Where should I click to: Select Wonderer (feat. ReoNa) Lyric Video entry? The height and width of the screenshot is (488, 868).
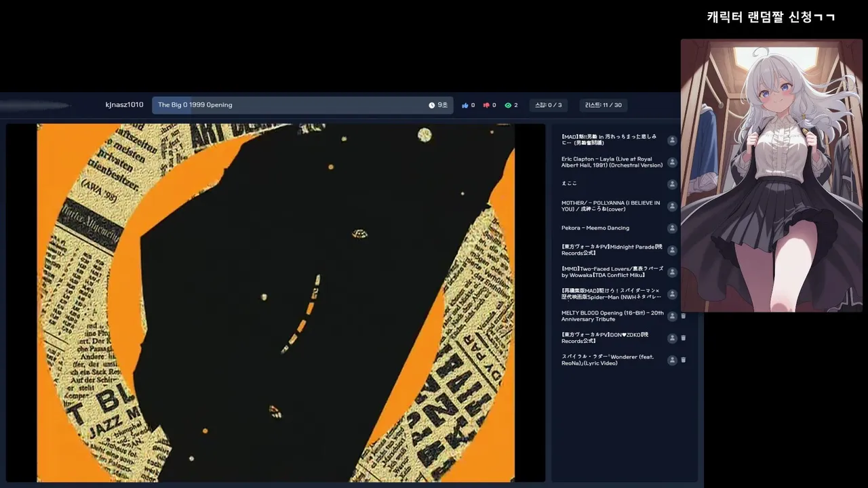pyautogui.click(x=608, y=360)
